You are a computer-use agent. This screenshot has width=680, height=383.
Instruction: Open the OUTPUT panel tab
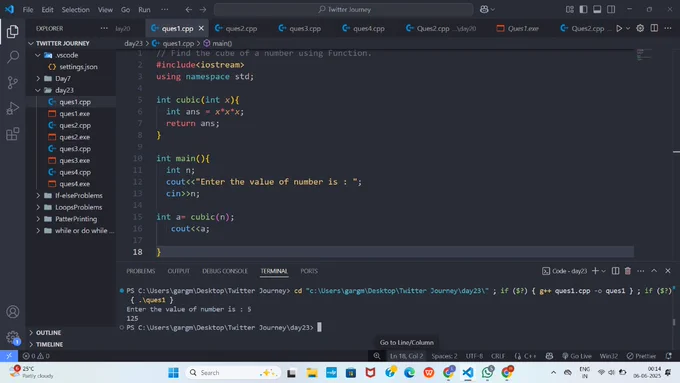pos(179,271)
